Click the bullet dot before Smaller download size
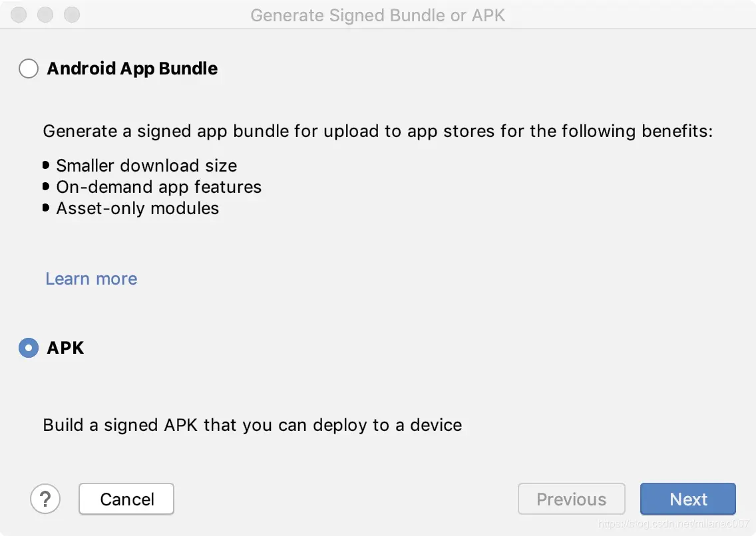 [x=46, y=165]
